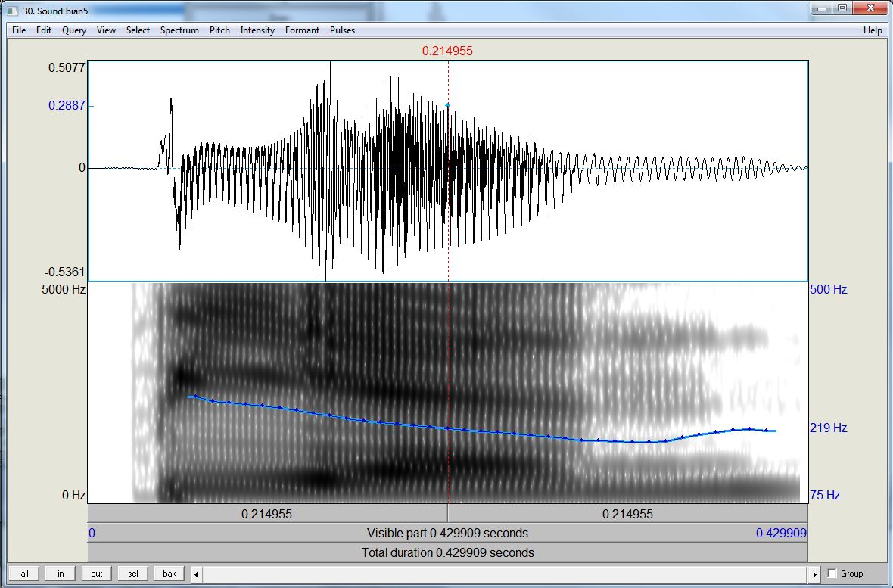Click the 0.2887 amplitude value label
The width and height of the screenshot is (893, 588).
coord(67,105)
